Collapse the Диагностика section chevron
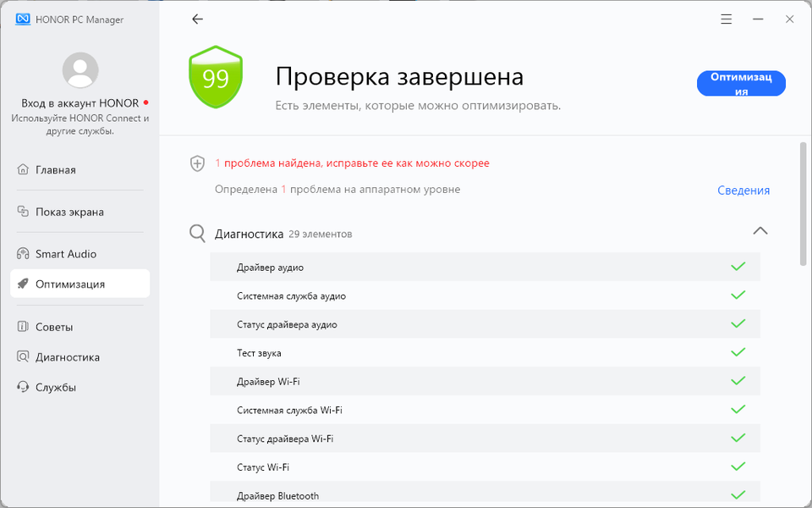Image resolution: width=812 pixels, height=508 pixels. 760,231
